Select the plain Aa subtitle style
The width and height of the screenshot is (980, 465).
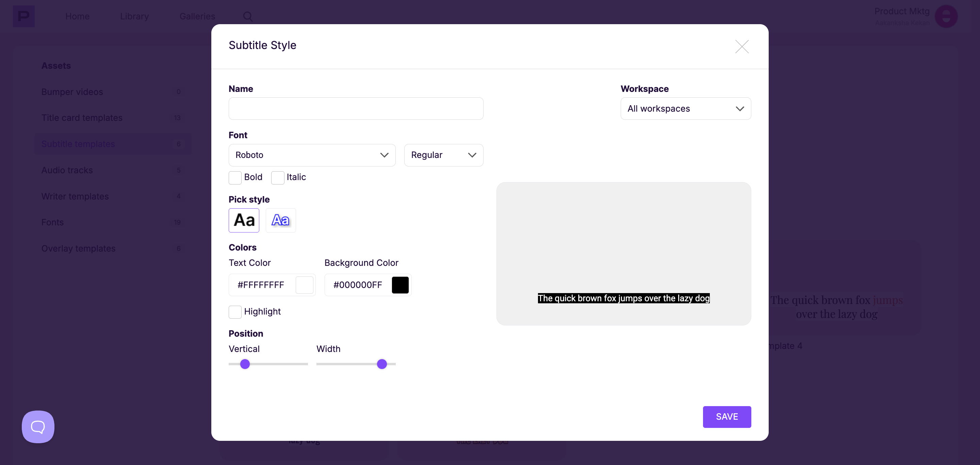(x=244, y=220)
